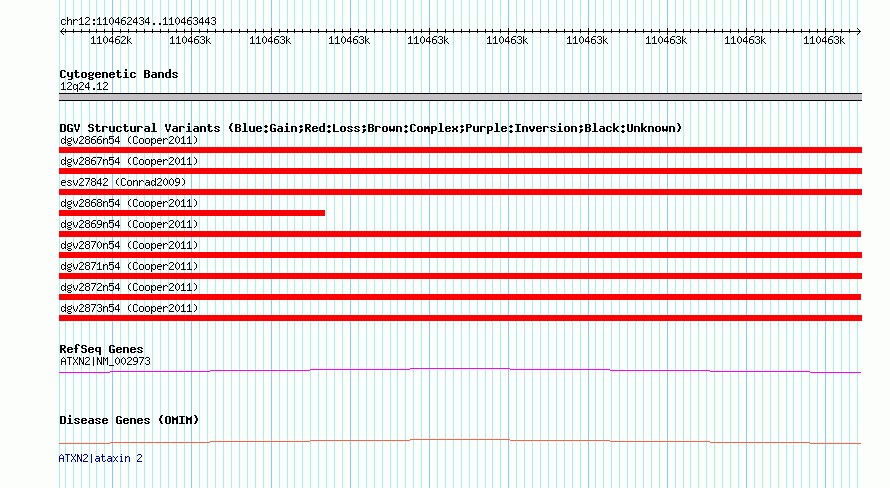
Task: Select the dgv2868n54 (Cooper2011) label
Action: [x=129, y=203]
